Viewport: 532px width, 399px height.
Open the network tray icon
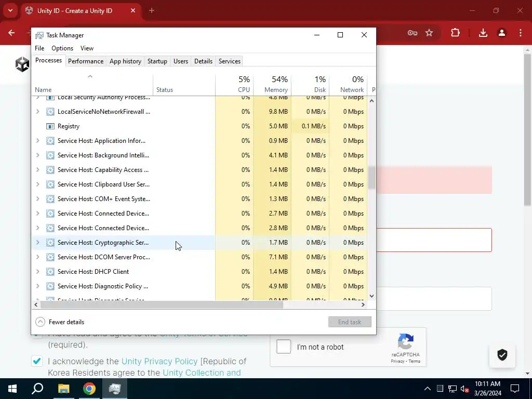[x=453, y=389]
